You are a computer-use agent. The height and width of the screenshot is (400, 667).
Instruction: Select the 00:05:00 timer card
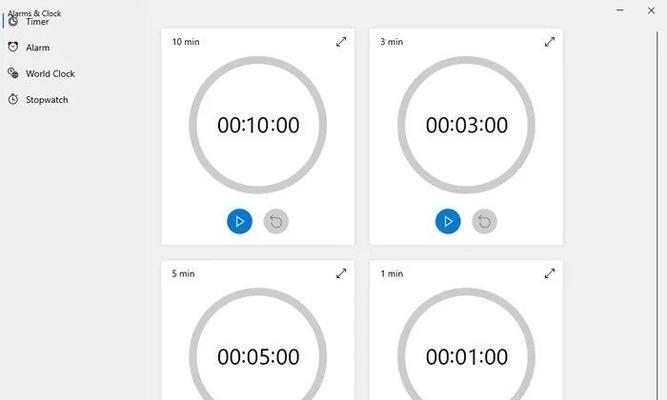(258, 330)
